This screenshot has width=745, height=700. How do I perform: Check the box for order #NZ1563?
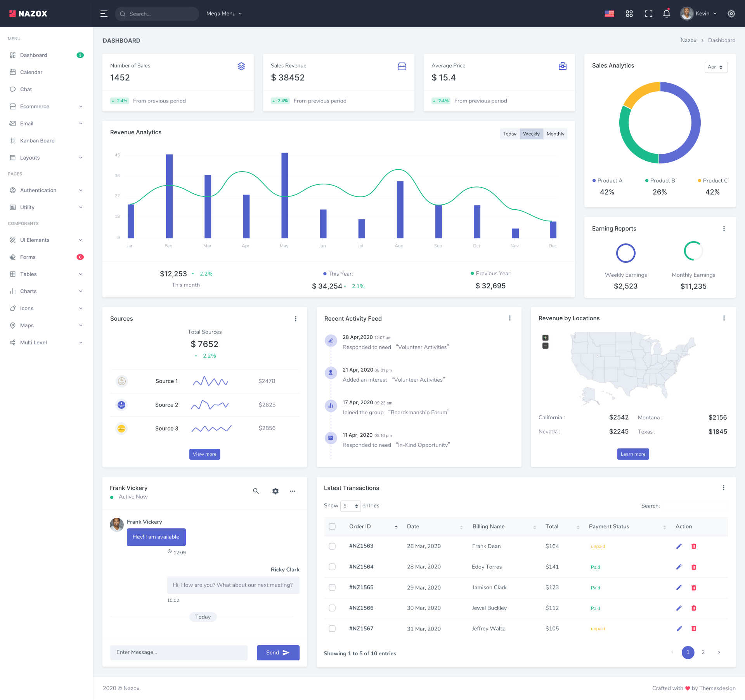332,546
